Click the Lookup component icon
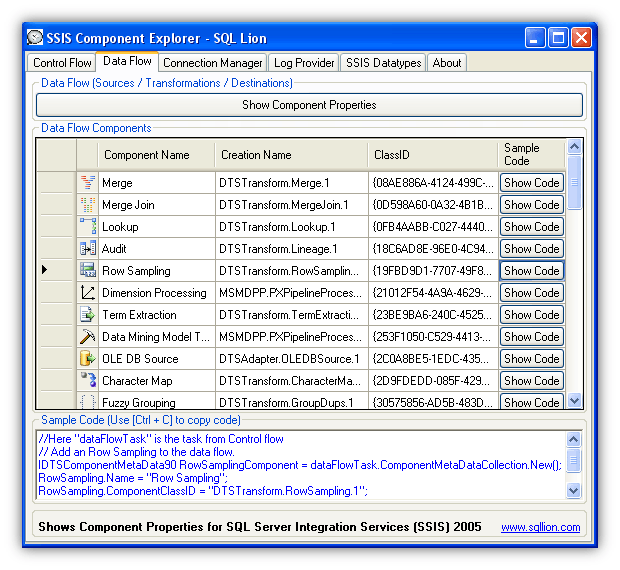620x570 pixels. point(87,226)
